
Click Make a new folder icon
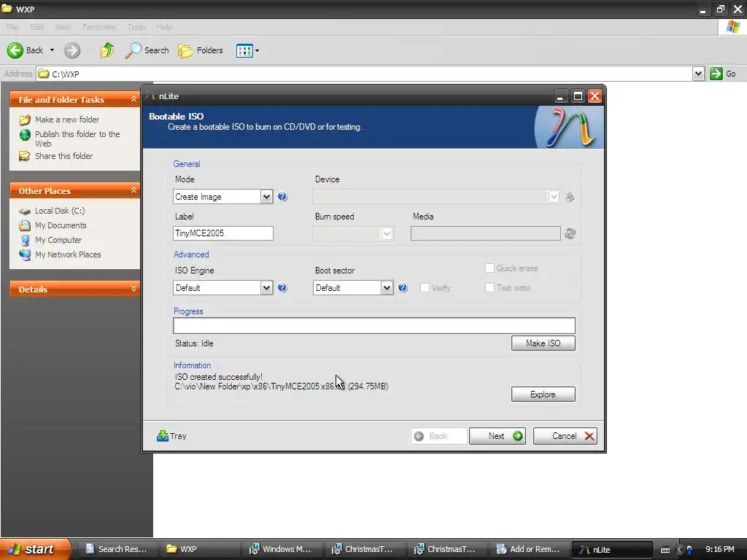25,120
